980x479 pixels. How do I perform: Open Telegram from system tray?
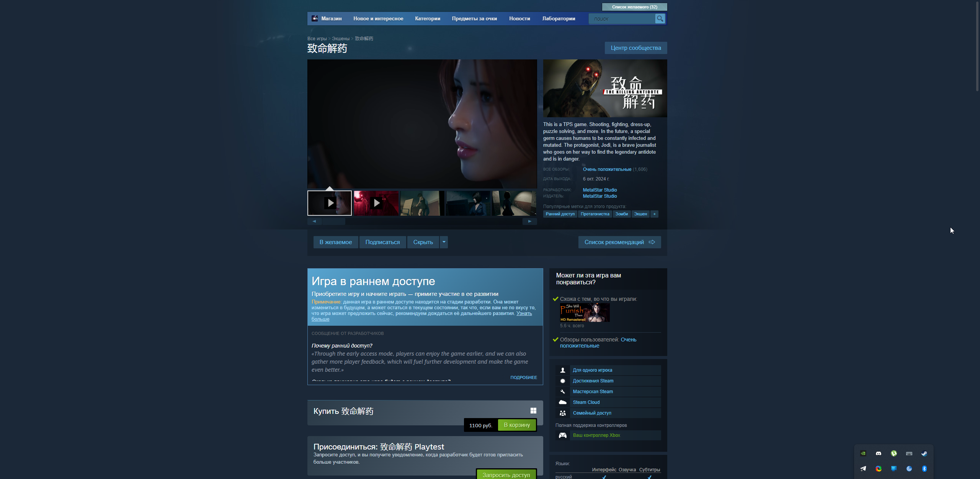[863, 469]
